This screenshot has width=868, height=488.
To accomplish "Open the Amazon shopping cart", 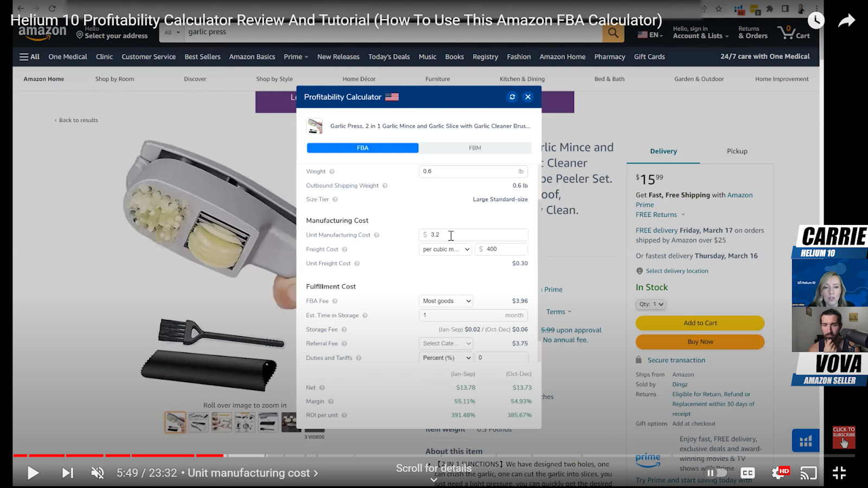I will [794, 33].
